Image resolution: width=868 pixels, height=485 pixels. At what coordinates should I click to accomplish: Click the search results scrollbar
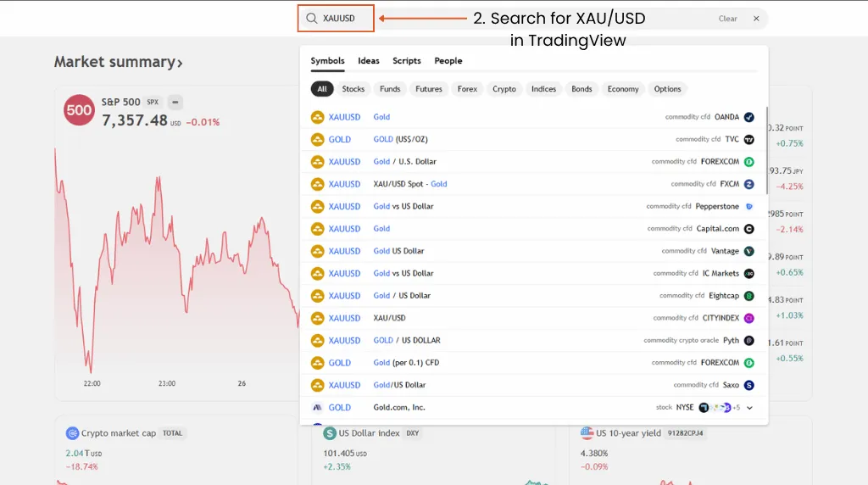tap(766, 151)
